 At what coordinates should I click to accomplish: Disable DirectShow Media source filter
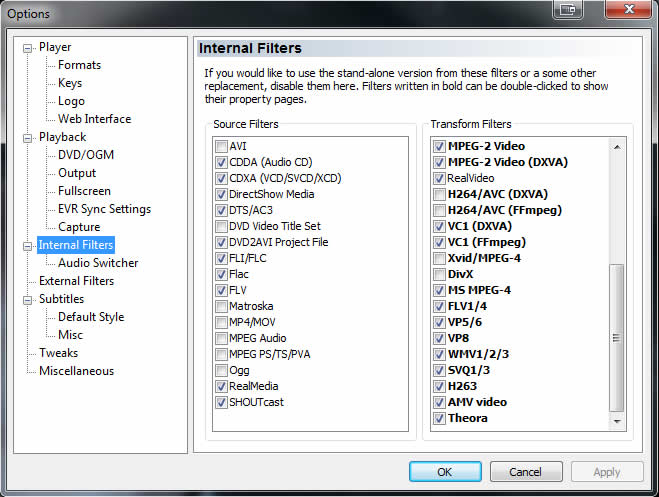pos(221,195)
